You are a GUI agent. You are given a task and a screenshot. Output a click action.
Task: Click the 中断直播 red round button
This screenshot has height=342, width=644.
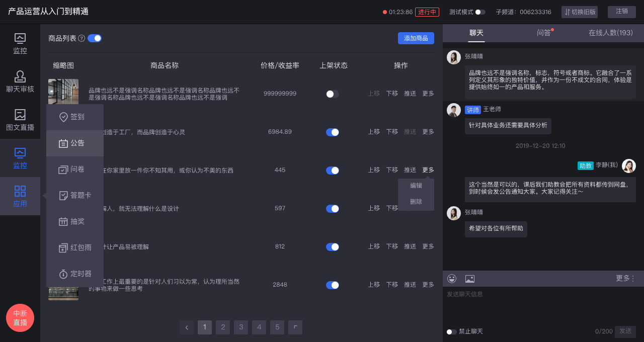tap(20, 318)
